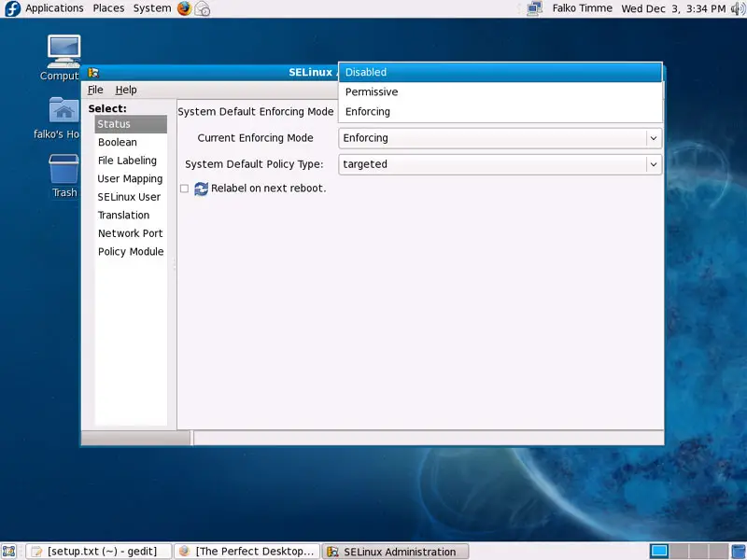Click the network monitor icon in top panel
This screenshot has width=747, height=560.
[x=534, y=8]
